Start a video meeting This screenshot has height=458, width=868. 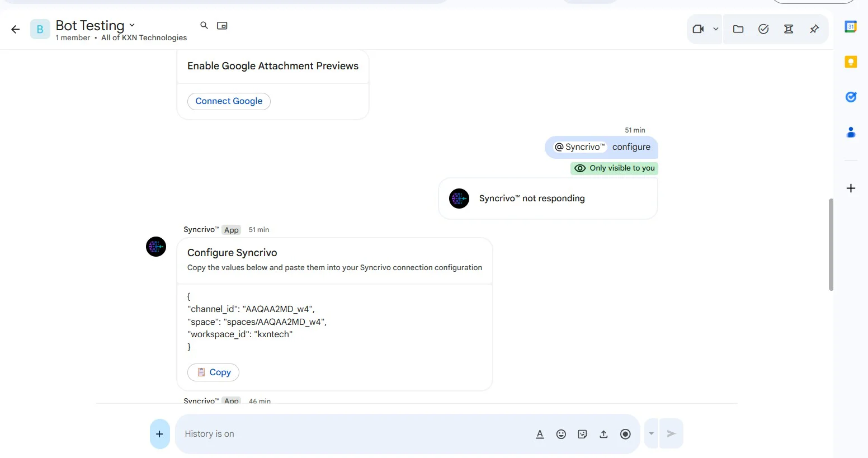[697, 29]
